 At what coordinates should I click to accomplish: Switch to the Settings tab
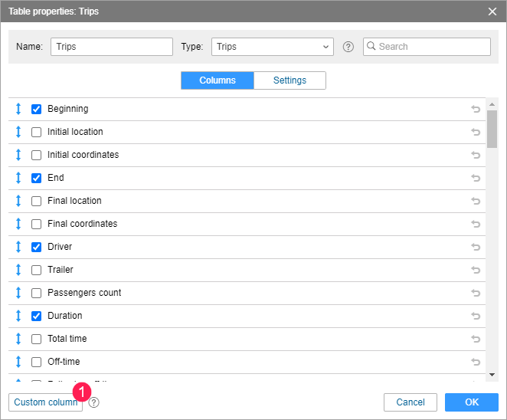289,80
